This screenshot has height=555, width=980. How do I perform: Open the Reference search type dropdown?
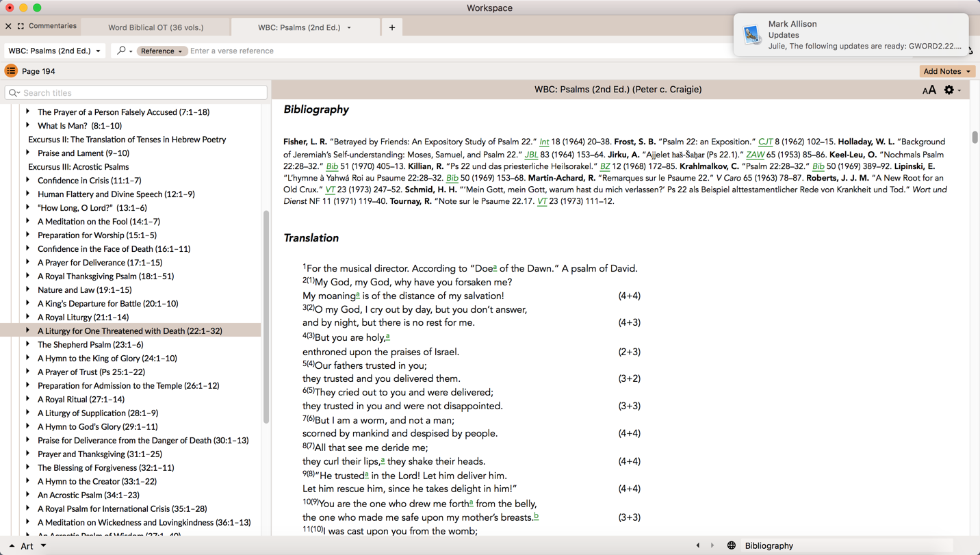(161, 51)
